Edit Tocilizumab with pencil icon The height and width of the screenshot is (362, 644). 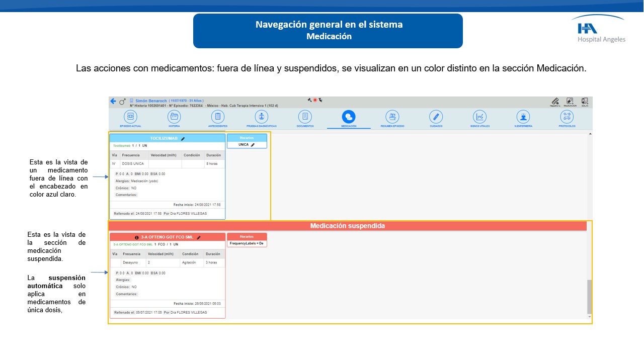pos(183,138)
